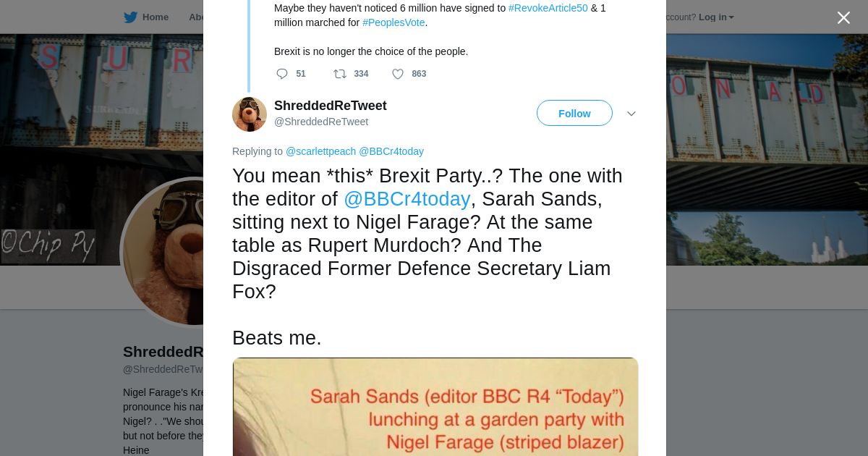Open ShreddedReTweet's avatar in the tweet header

tap(250, 114)
